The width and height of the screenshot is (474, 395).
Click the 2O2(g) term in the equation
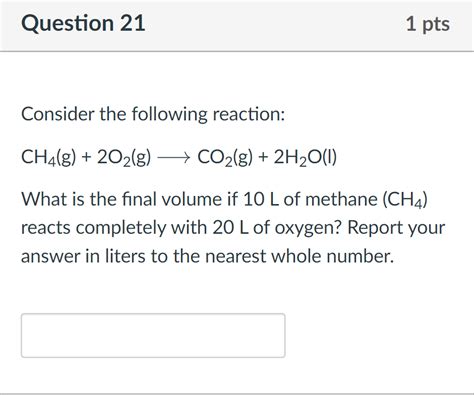click(x=124, y=158)
